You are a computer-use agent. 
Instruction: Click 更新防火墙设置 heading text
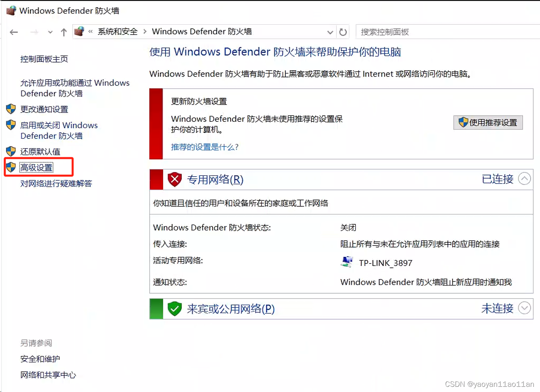coord(199,101)
